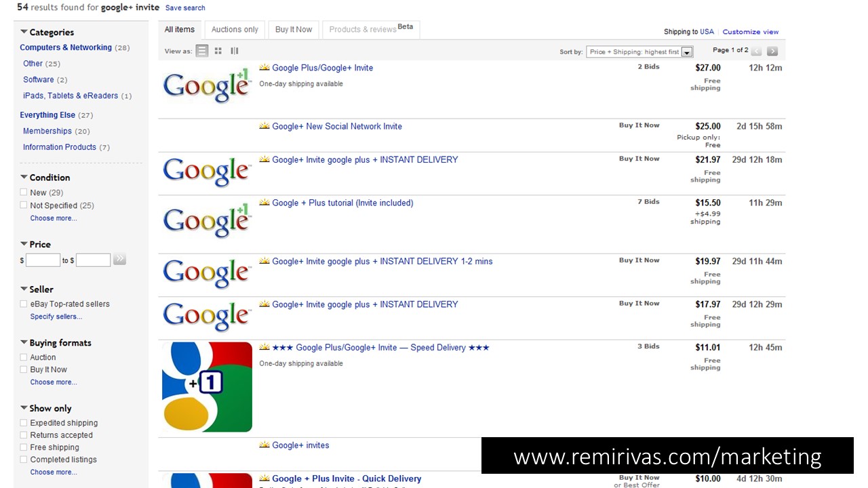This screenshot has height=488, width=868.
Task: Collapse the Seller section
Action: pos(24,289)
